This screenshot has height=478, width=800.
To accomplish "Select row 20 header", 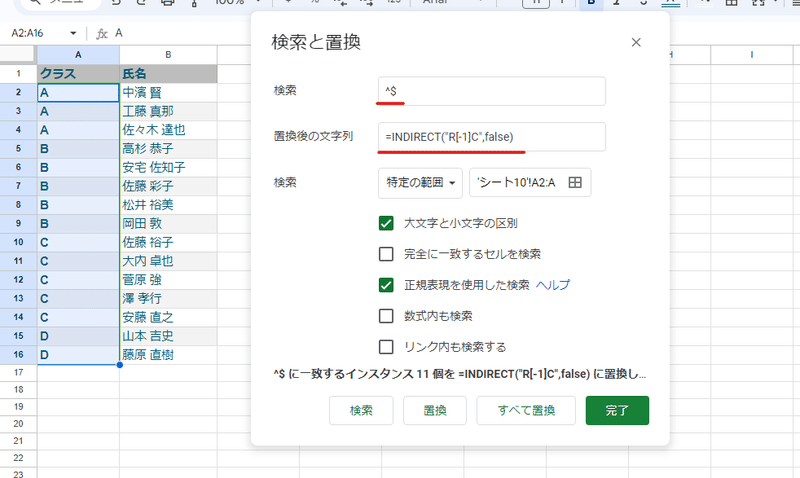I will 18,424.
